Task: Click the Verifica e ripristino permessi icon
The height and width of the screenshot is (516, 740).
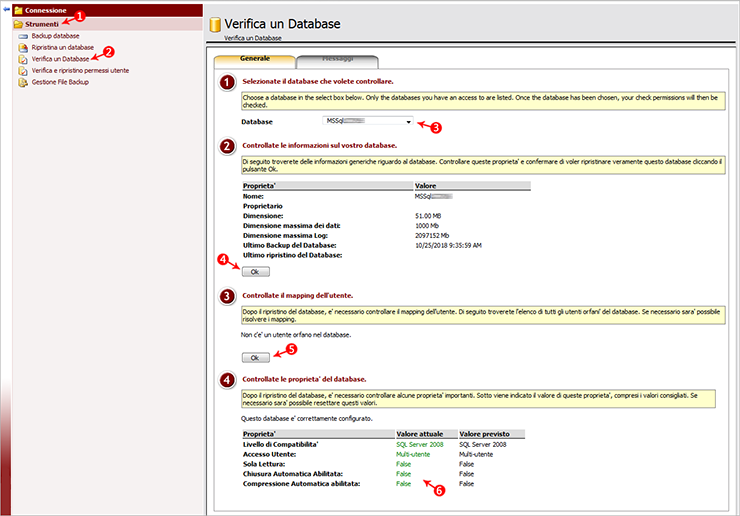Action: pyautogui.click(x=23, y=71)
